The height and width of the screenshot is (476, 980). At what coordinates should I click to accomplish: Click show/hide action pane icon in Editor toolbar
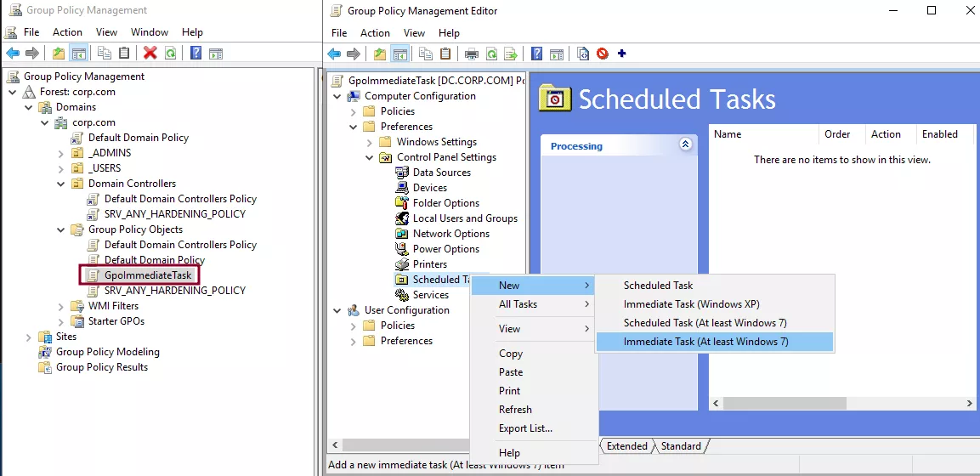556,54
